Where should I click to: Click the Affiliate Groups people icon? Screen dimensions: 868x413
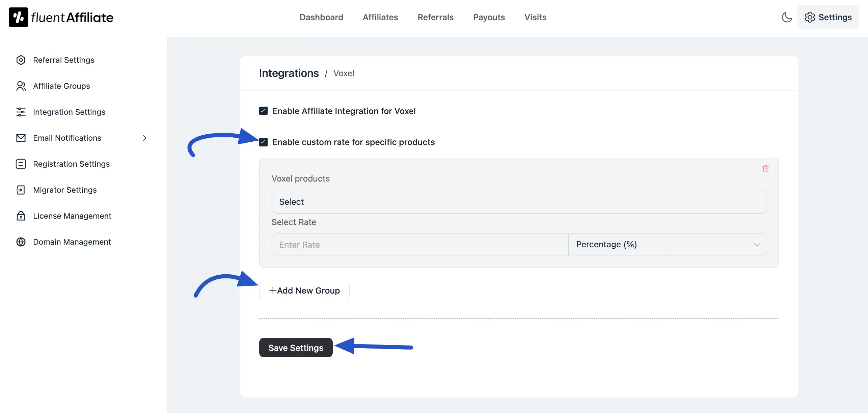(21, 86)
